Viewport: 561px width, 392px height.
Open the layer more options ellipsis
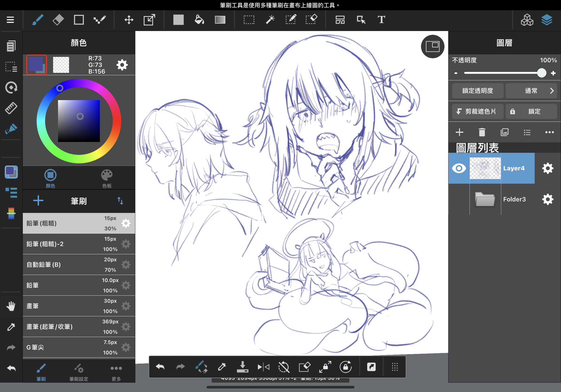point(549,132)
